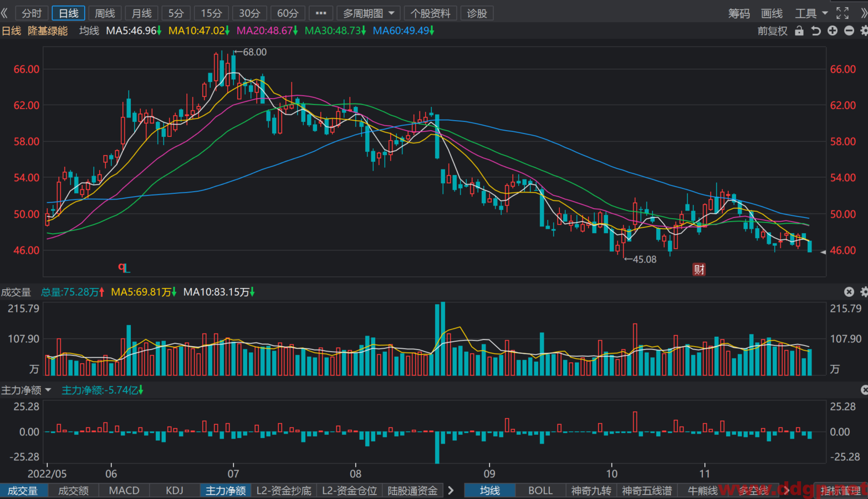Open 多周期图 dropdown
868x499 pixels.
368,13
